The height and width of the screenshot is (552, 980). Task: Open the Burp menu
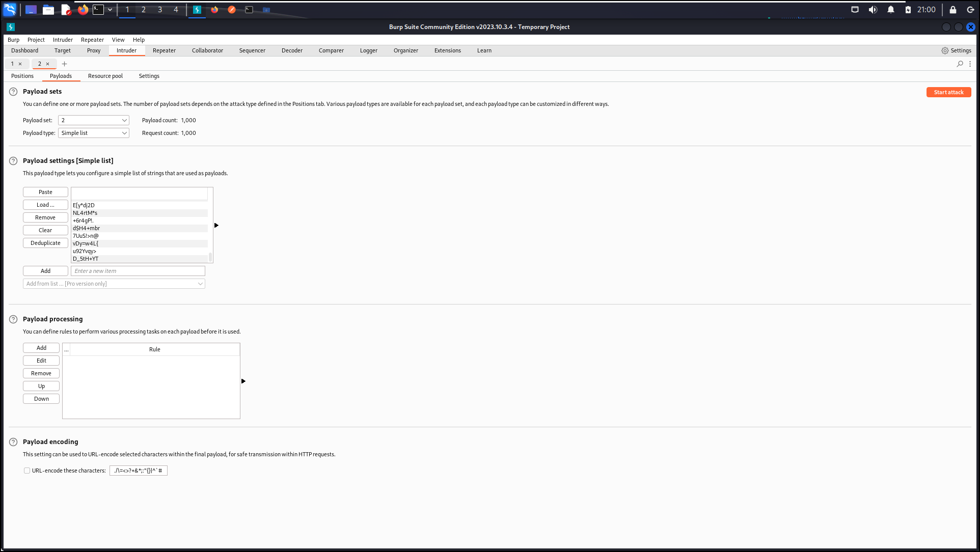[14, 40]
